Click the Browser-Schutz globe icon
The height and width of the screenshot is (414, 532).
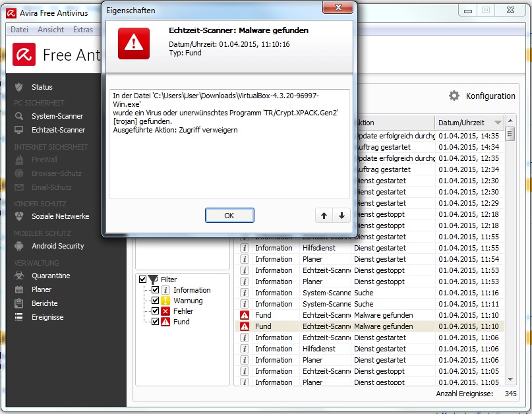(19, 173)
